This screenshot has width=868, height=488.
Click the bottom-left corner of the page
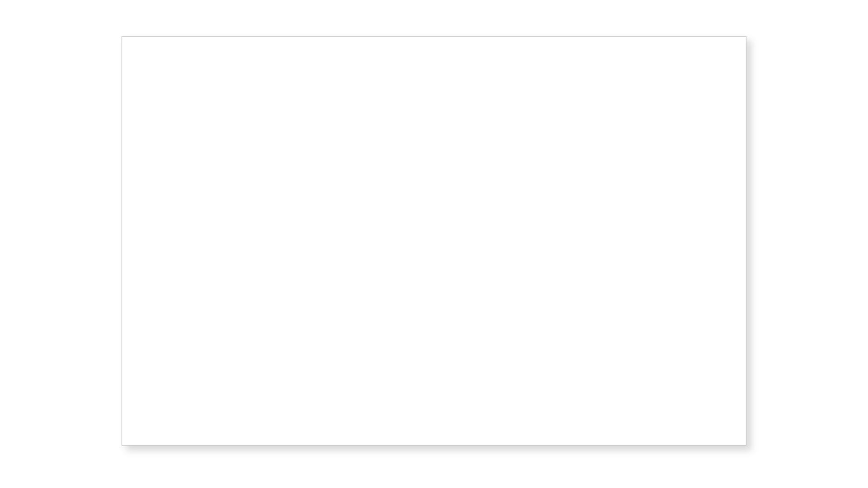pos(122,445)
